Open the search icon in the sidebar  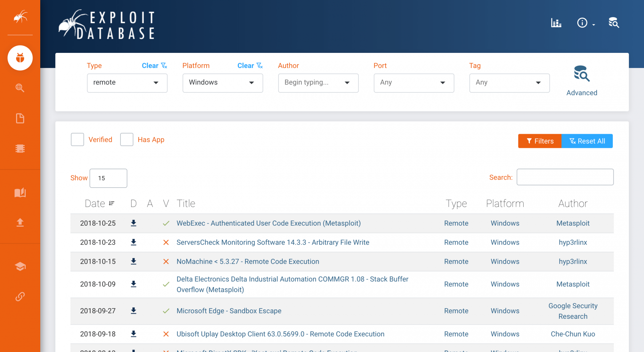point(20,88)
